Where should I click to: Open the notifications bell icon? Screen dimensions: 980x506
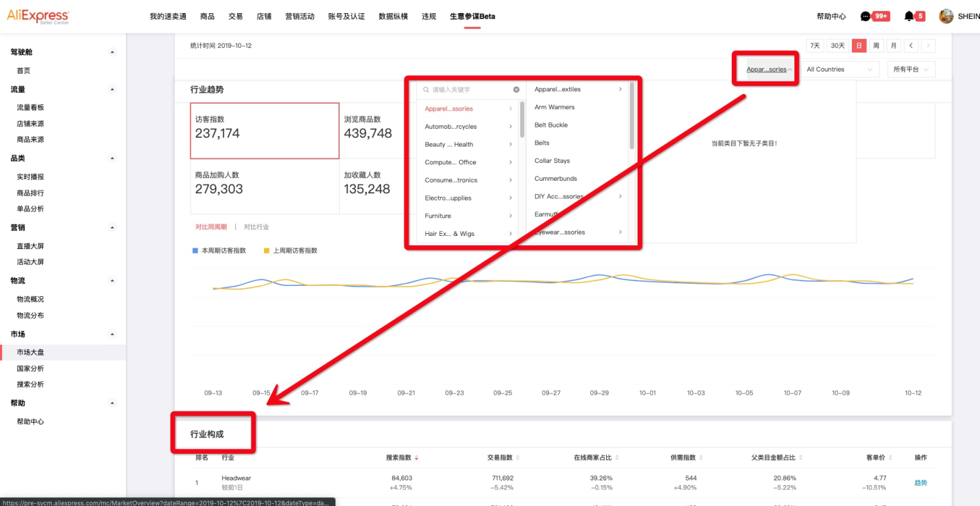pos(909,16)
